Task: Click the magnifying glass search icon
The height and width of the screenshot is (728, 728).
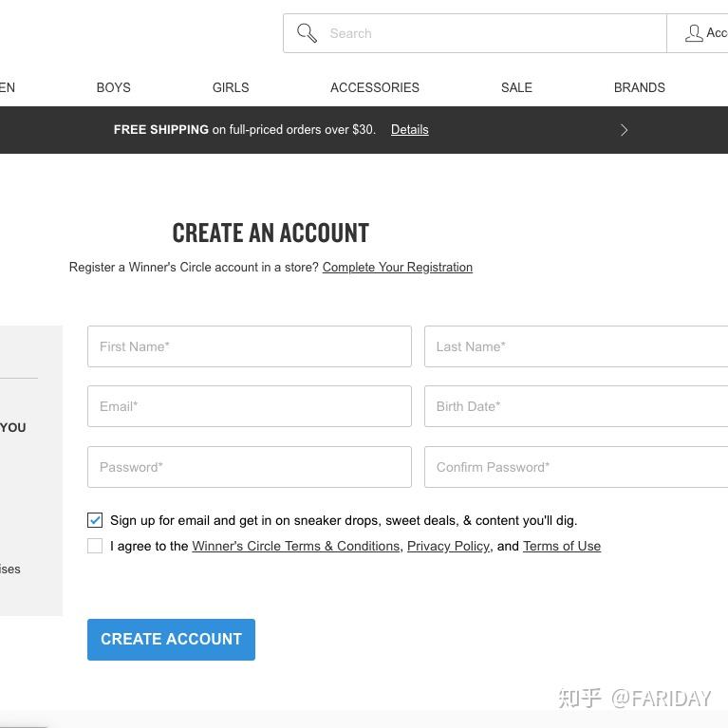Action: coord(307,33)
